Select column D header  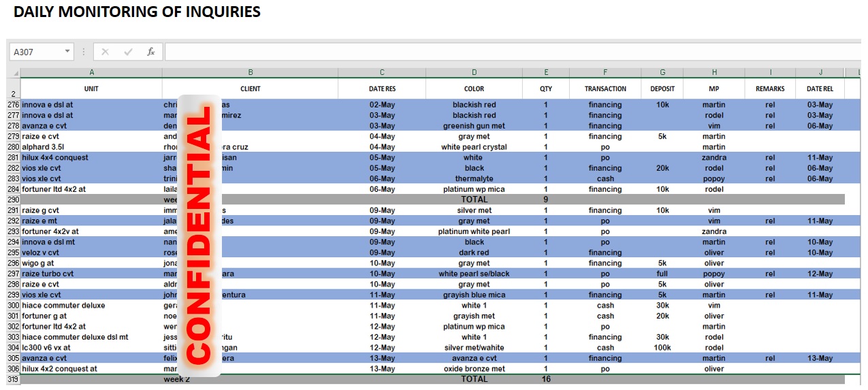click(x=474, y=72)
